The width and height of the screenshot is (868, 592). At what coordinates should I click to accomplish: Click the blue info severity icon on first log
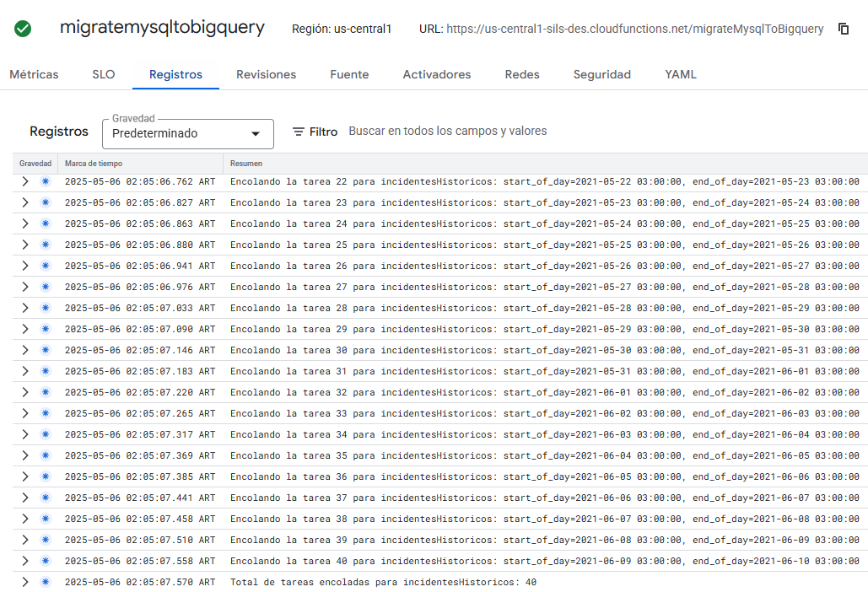coord(44,181)
